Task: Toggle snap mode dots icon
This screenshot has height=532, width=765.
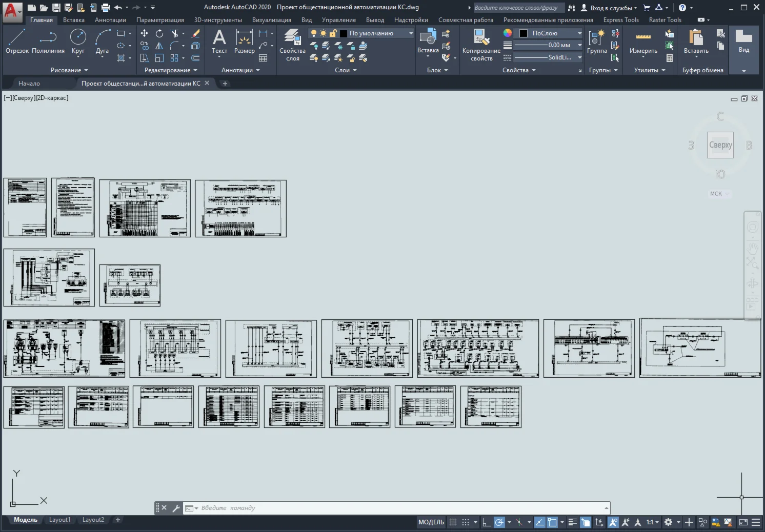Action: (x=466, y=522)
